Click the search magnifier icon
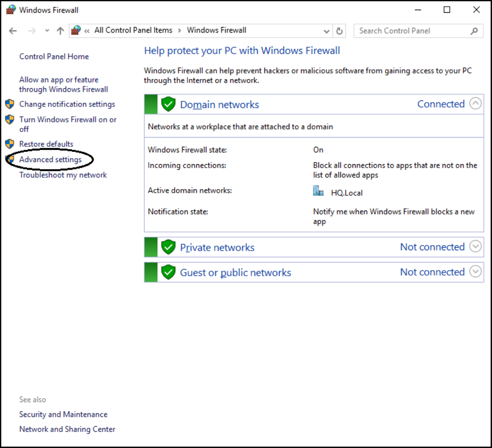Screen dimensions: 492x448 pos(474,31)
